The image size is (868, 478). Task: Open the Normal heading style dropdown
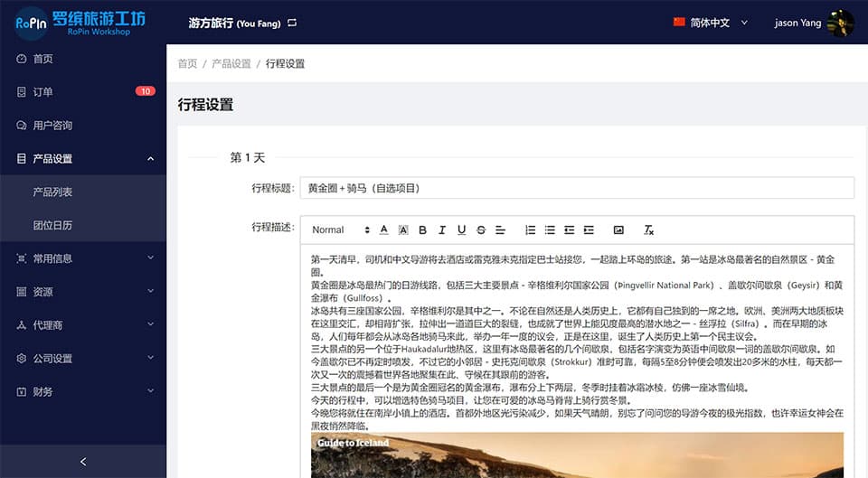(340, 230)
